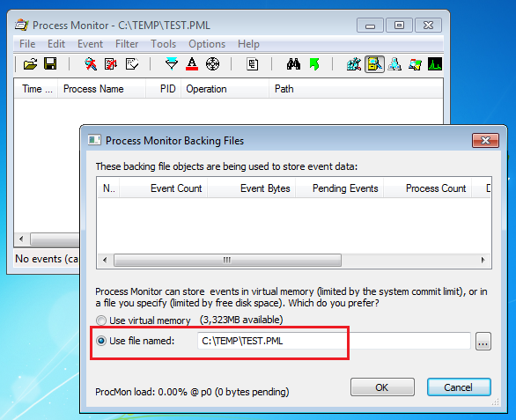
Task: Open the Edit menu
Action: pos(56,44)
